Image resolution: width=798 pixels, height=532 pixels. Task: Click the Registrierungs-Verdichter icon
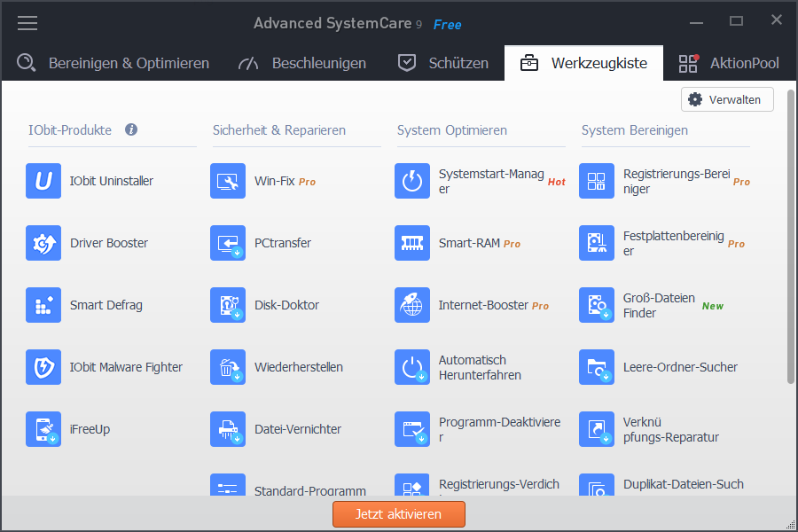412,485
